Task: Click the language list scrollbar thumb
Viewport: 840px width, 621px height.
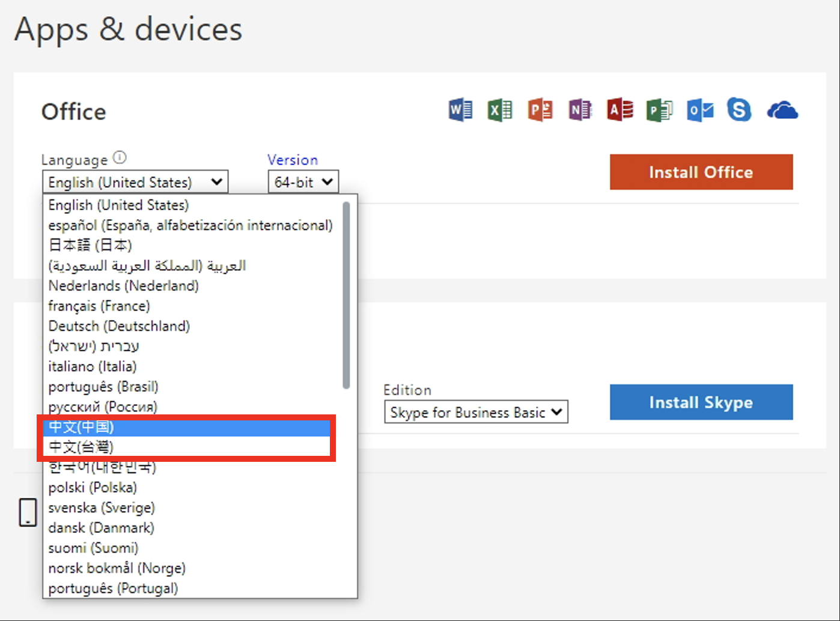Action: (x=346, y=295)
